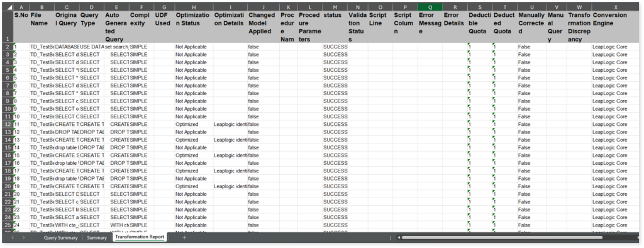The height and width of the screenshot is (248, 644).
Task: Click 'SUCCESS' status cell in S.No 1 row
Action: [x=335, y=47]
